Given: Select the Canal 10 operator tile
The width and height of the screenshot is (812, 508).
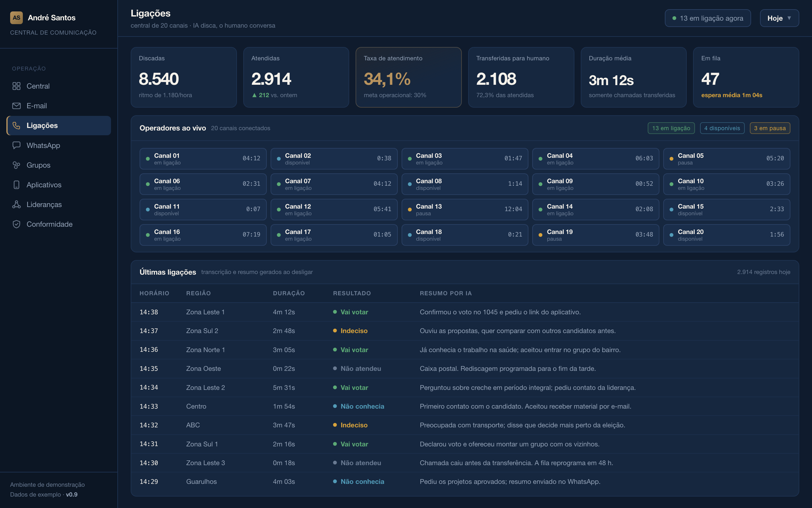Looking at the screenshot, I should 726,184.
